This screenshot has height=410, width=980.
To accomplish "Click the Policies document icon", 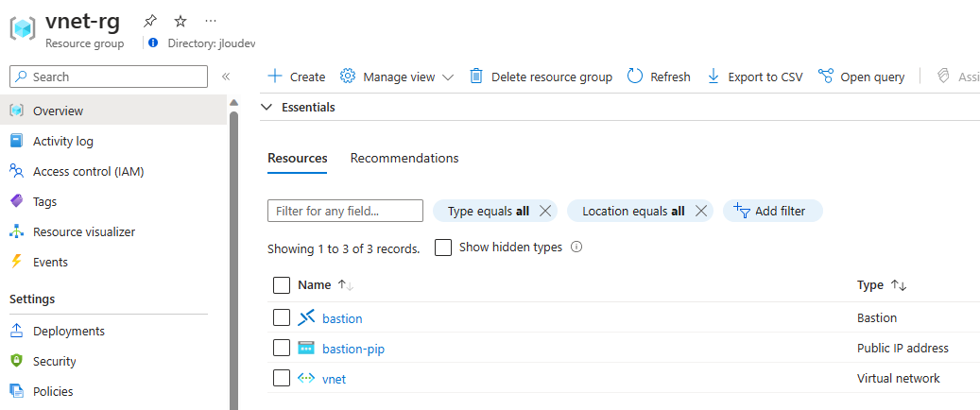I will click(x=17, y=391).
